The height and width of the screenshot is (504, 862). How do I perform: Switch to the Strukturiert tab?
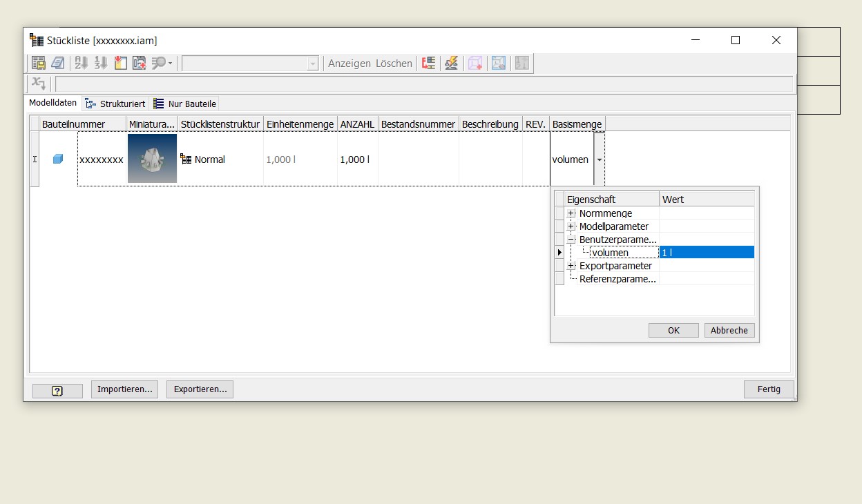(115, 104)
